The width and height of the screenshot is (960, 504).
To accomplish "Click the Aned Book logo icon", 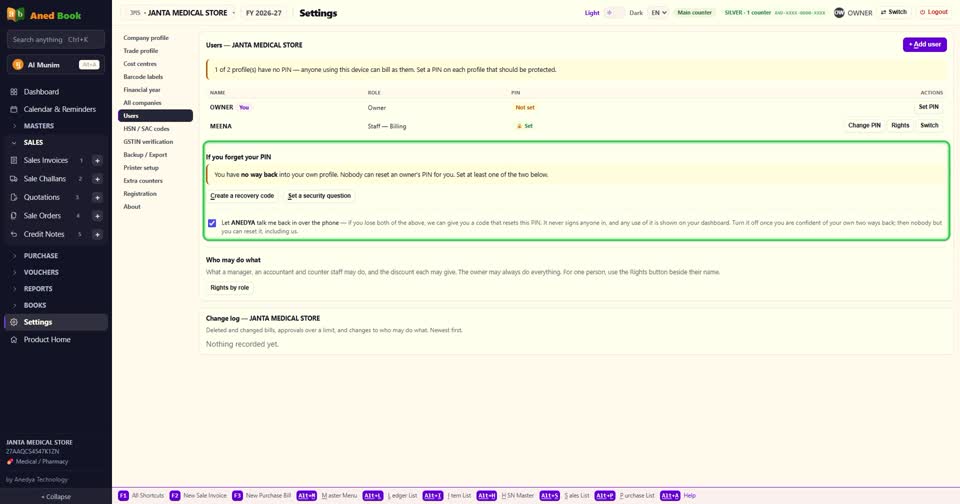I will (x=15, y=14).
